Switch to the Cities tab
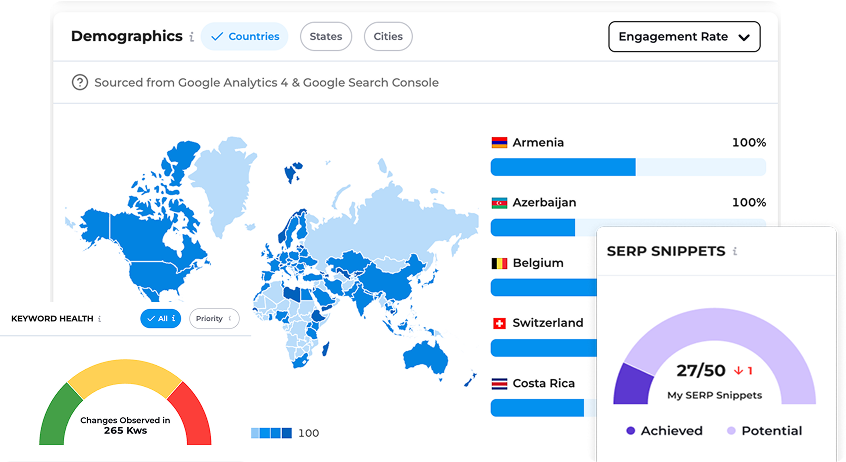846x462 pixels. pyautogui.click(x=388, y=37)
